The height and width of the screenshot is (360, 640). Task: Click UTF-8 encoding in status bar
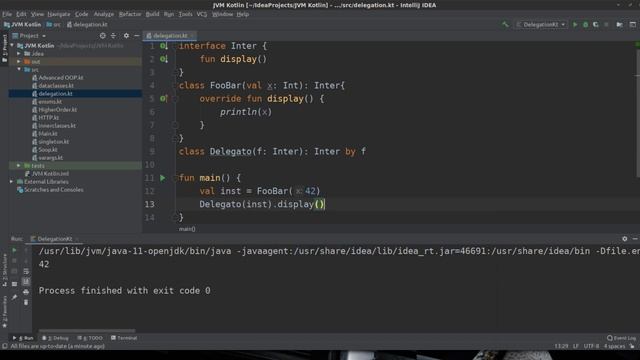pyautogui.click(x=591, y=346)
